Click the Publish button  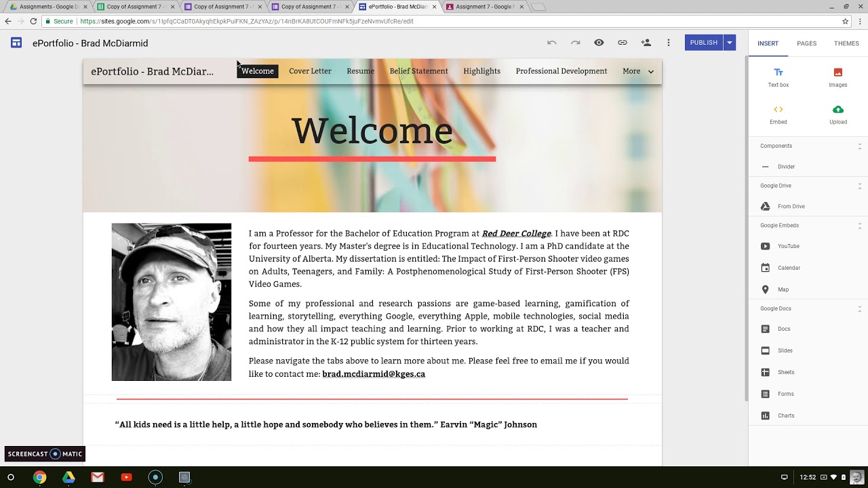click(703, 43)
